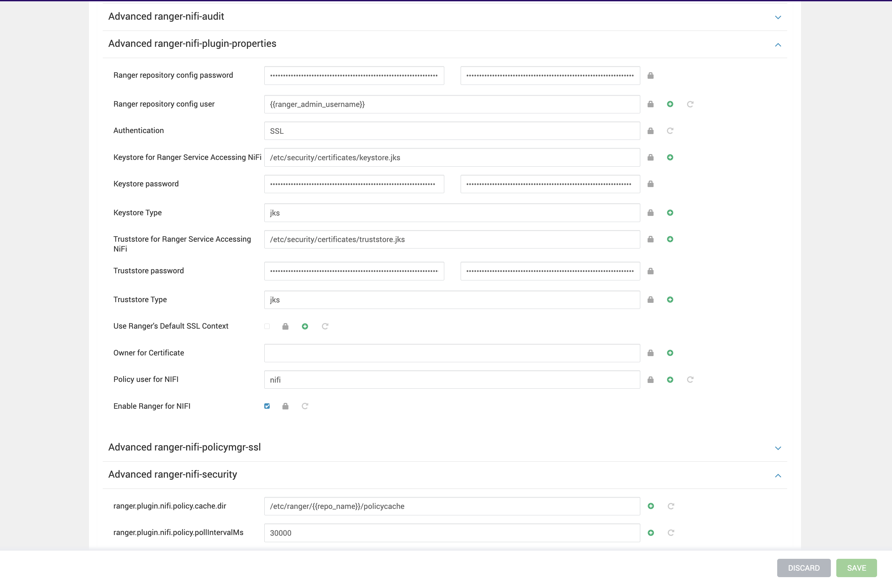Click undo icon beside Authentication field

click(670, 131)
